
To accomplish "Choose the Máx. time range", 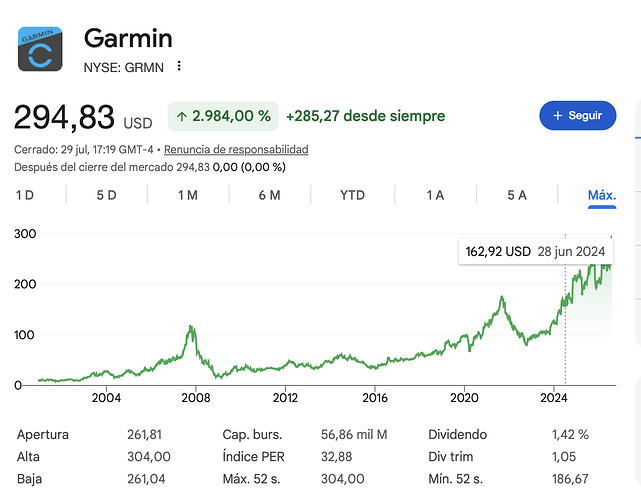I will (602, 196).
